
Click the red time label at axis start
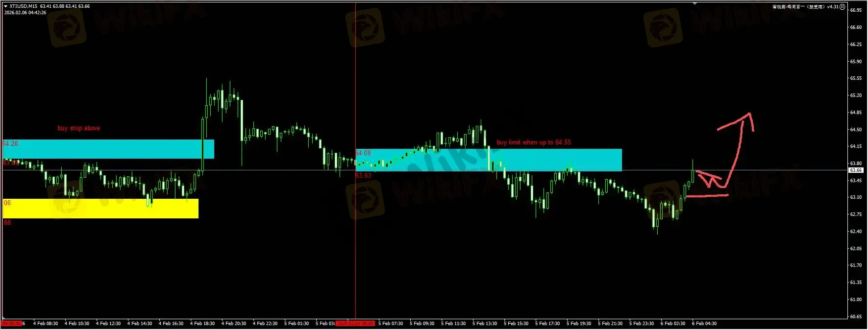point(12,323)
